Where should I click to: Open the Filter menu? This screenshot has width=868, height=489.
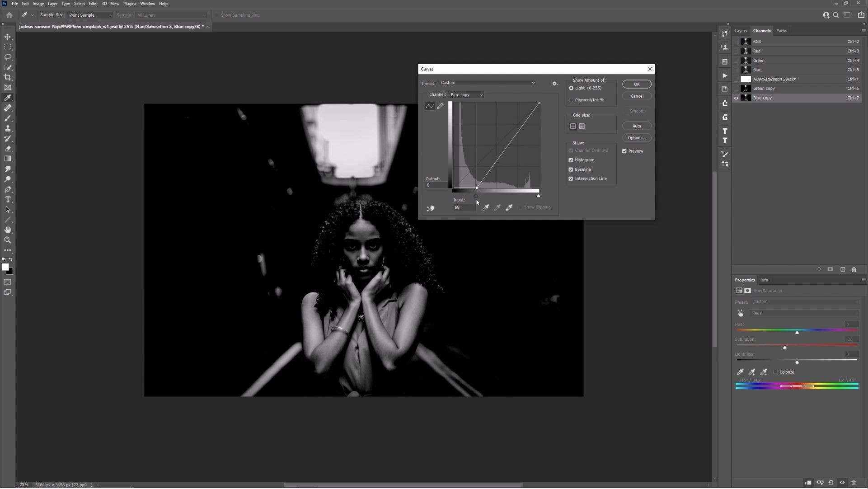click(x=93, y=4)
